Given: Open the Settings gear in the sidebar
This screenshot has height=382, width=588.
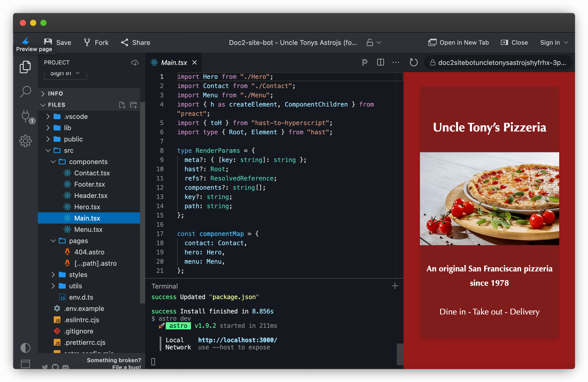Looking at the screenshot, I should click(25, 141).
